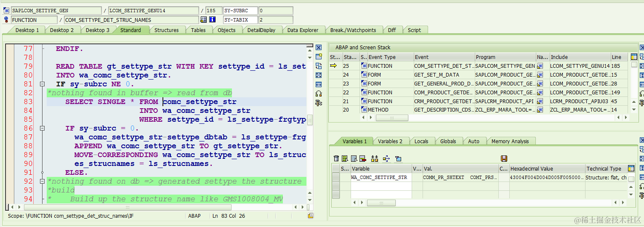Click the line number 85 in editor gutter
The image size is (644, 227).
28,120
